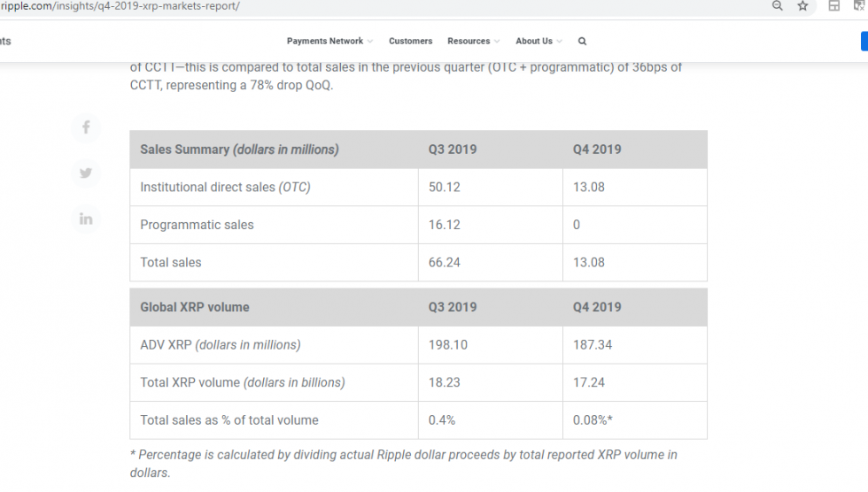The height and width of the screenshot is (492, 868).
Task: Expand the Payments Network dropdown
Action: coord(329,42)
